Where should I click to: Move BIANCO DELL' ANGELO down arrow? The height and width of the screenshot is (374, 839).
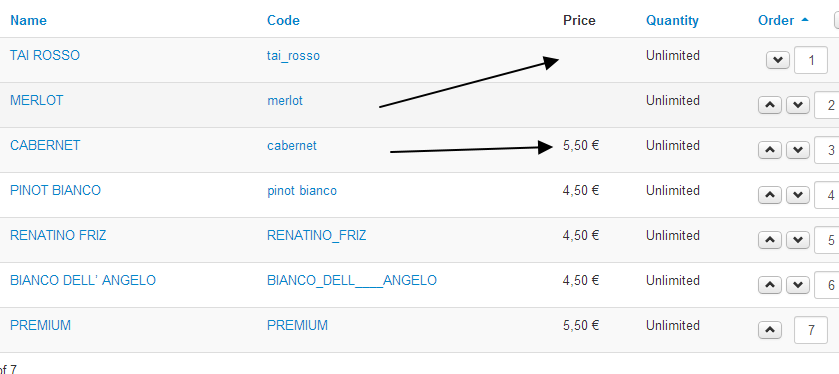pos(798,285)
